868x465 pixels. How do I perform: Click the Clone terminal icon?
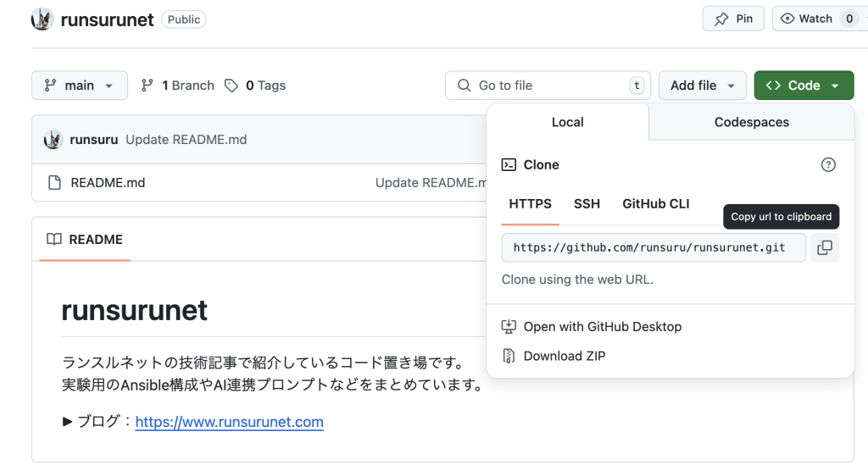pos(509,165)
